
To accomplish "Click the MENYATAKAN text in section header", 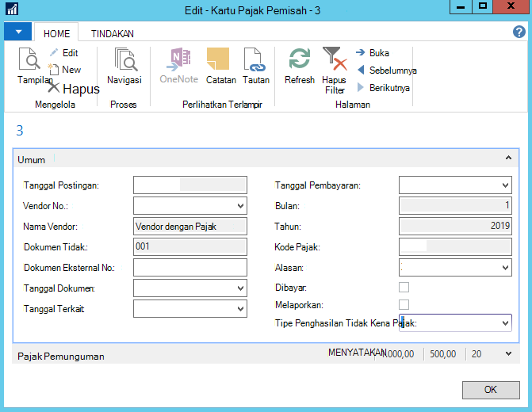I will click(358, 353).
